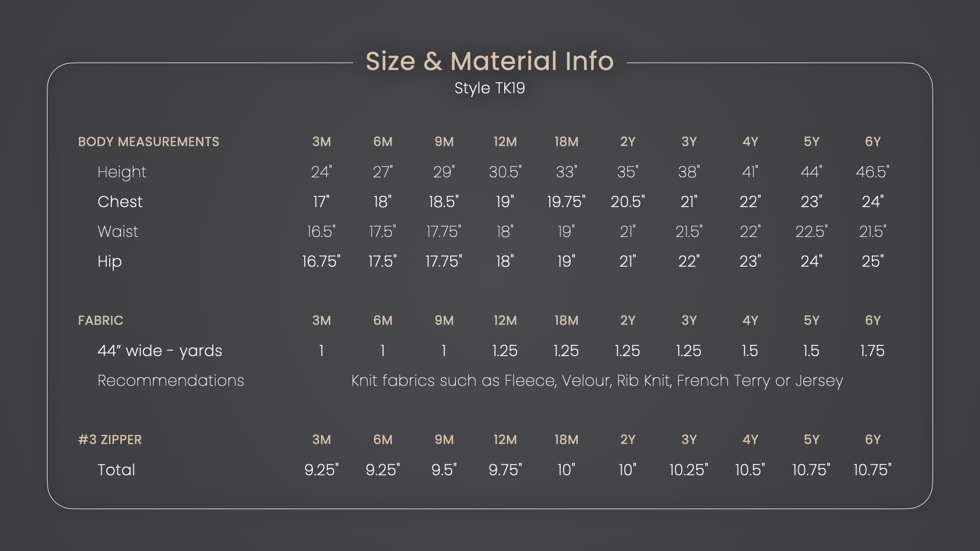Click the Chest row label
The width and height of the screenshot is (980, 551).
pos(120,202)
